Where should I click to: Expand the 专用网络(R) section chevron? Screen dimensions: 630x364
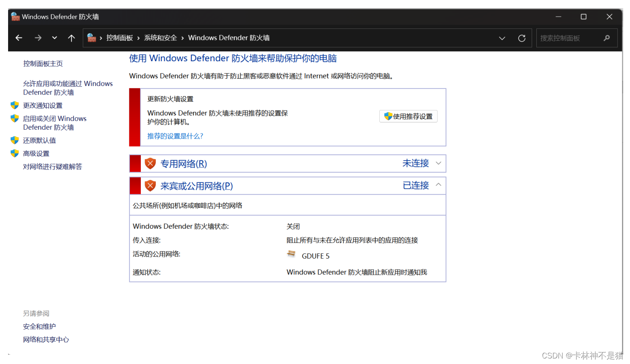click(438, 163)
